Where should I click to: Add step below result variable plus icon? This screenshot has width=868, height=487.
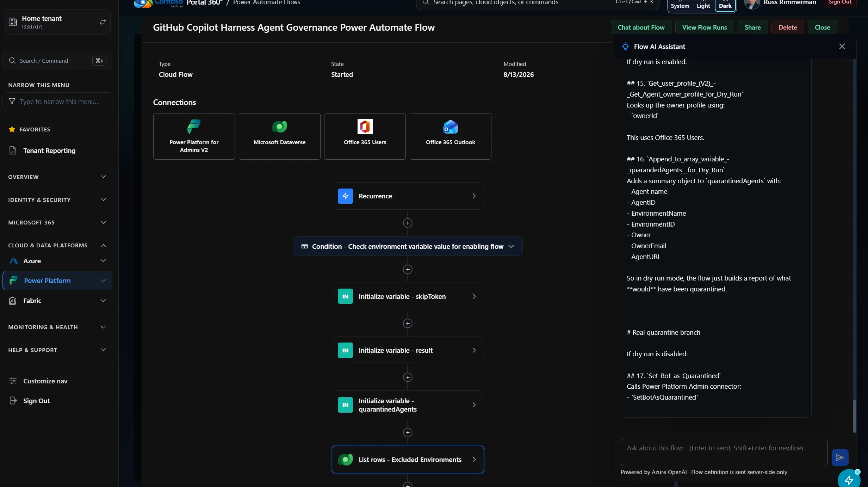(408, 377)
